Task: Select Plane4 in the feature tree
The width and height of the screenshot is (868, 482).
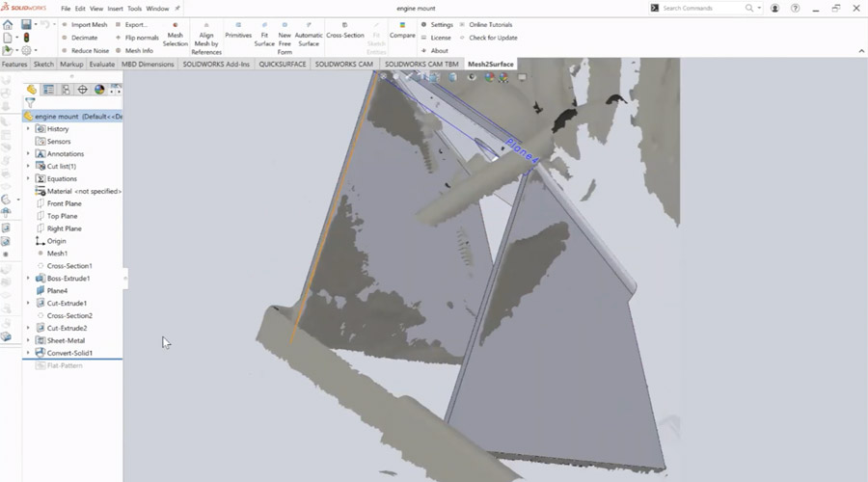Action: (x=57, y=290)
